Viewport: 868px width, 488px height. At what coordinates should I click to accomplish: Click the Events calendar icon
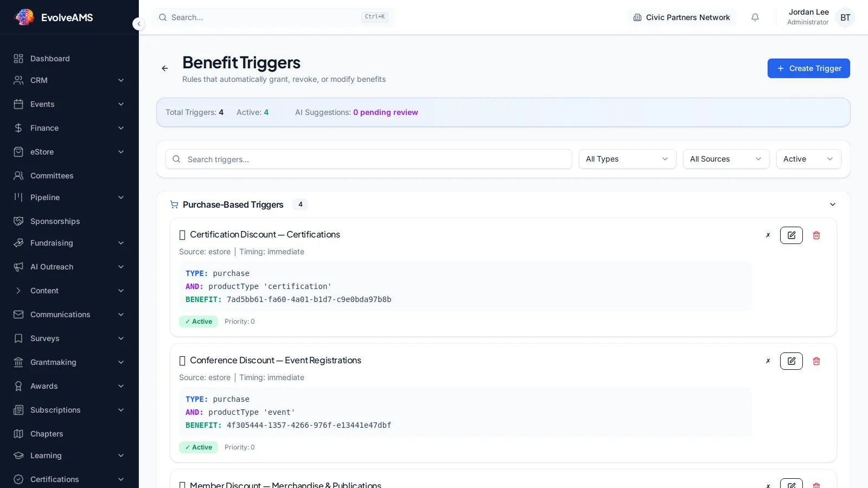tap(18, 104)
